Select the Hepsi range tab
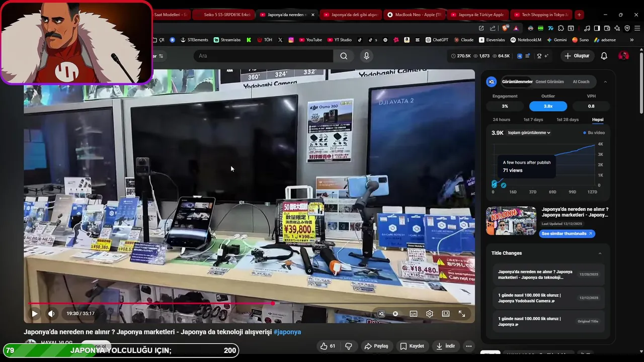The image size is (644, 362). 598,120
